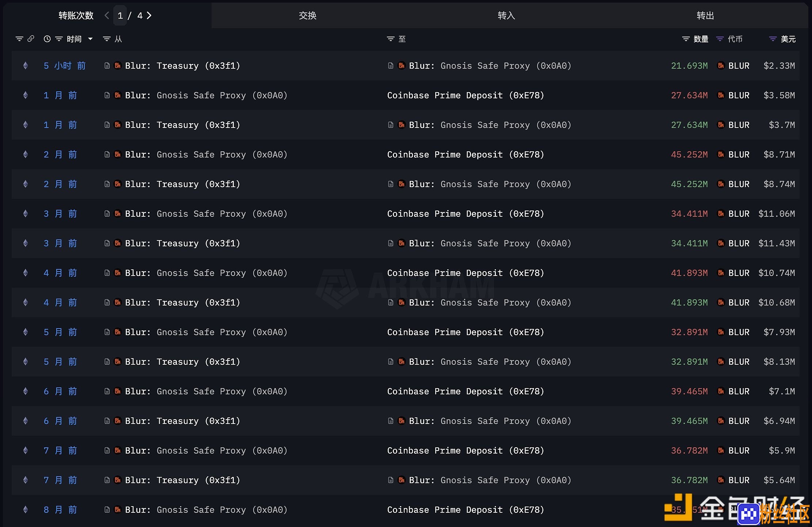Viewport: 812px width, 527px height.
Task: Open the purple filter icon next to 代币
Action: (720, 39)
